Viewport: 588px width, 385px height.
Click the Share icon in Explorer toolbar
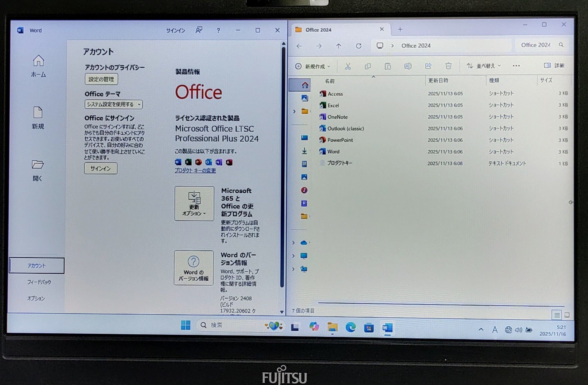tap(428, 66)
